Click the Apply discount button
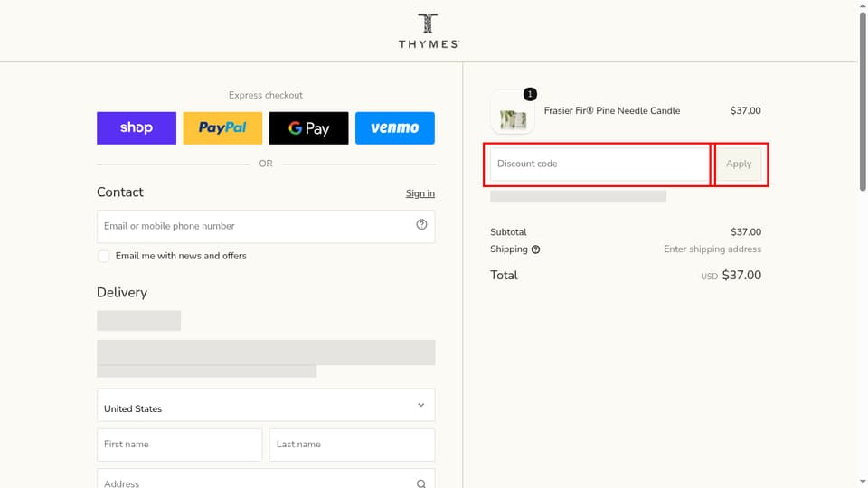 (739, 164)
